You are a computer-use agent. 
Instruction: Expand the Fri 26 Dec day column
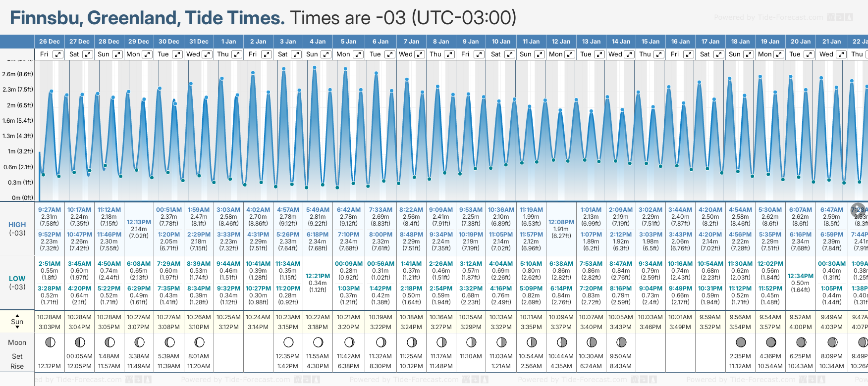(58, 54)
